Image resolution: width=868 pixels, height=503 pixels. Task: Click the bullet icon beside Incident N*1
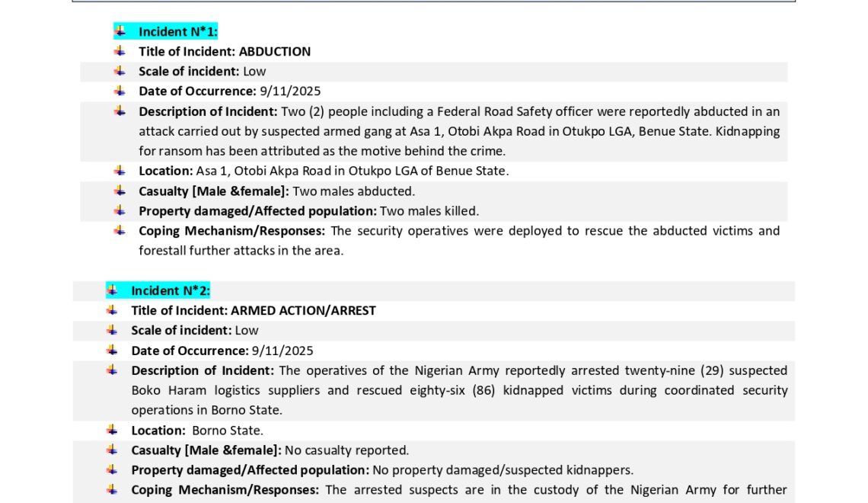(x=120, y=31)
